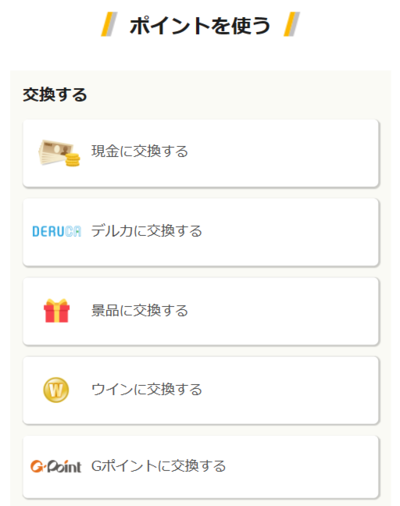Select the Win coin exchange card

click(201, 390)
